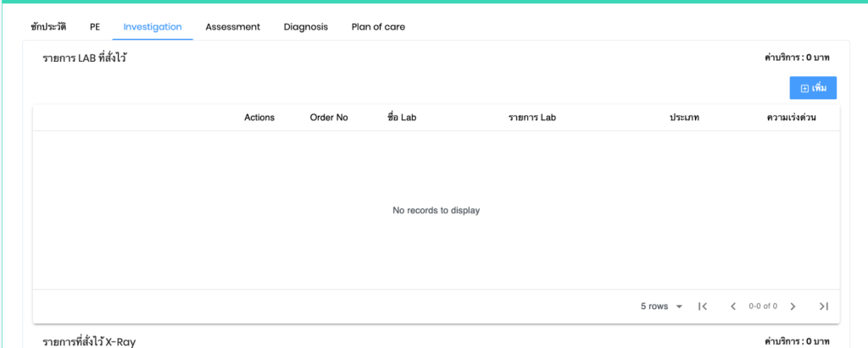Screen dimensions: 868x348
Task: Click the Actions column header
Action: [259, 118]
